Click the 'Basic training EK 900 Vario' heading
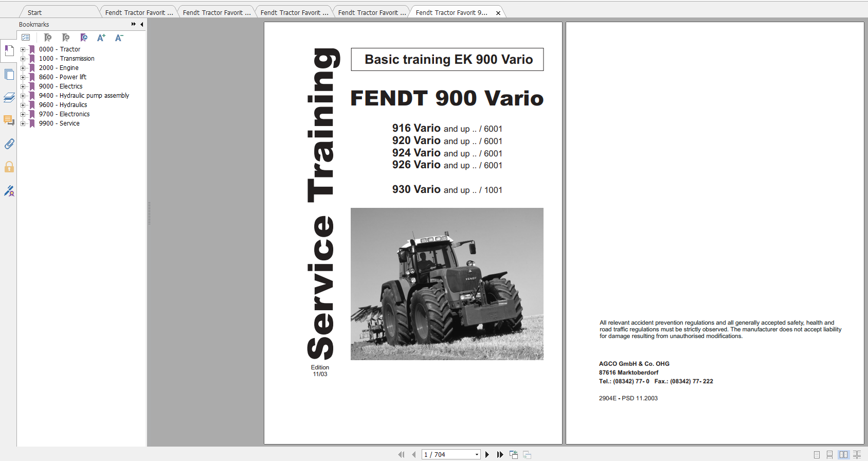The width and height of the screenshot is (868, 461). (x=448, y=60)
